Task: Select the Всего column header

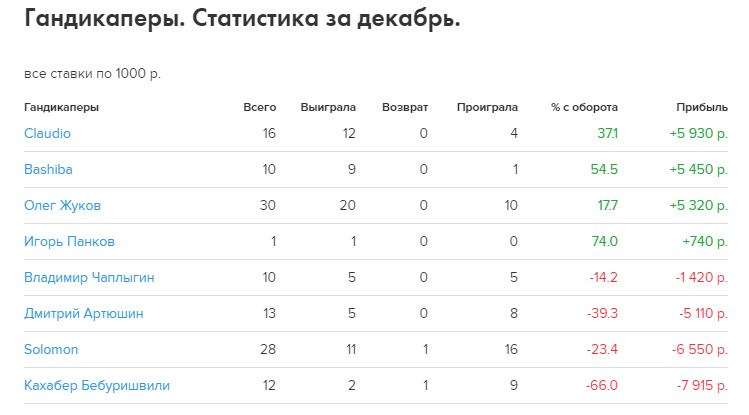Action: (259, 107)
